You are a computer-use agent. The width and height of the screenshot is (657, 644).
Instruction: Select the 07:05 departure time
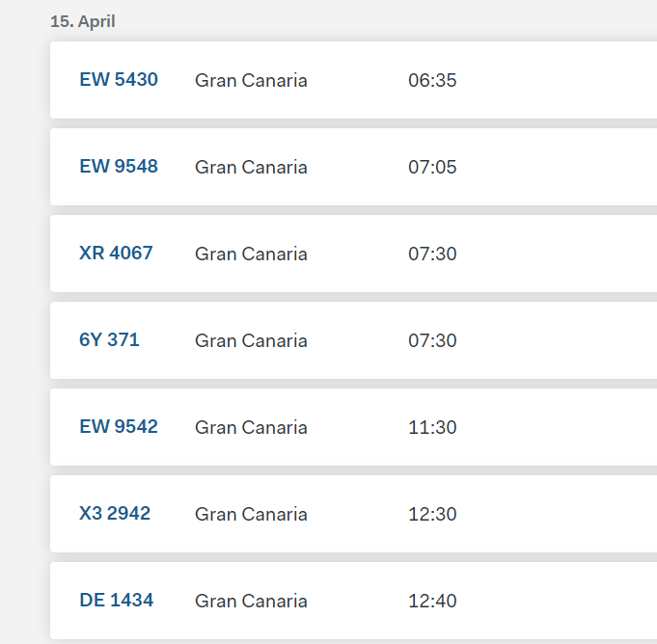coord(432,167)
